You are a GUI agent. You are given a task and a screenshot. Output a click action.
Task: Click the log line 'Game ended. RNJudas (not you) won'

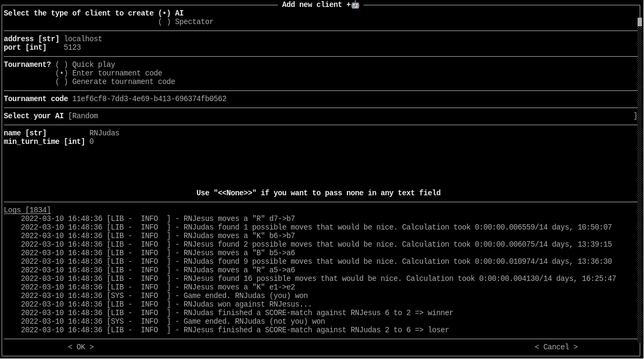[x=173, y=322]
